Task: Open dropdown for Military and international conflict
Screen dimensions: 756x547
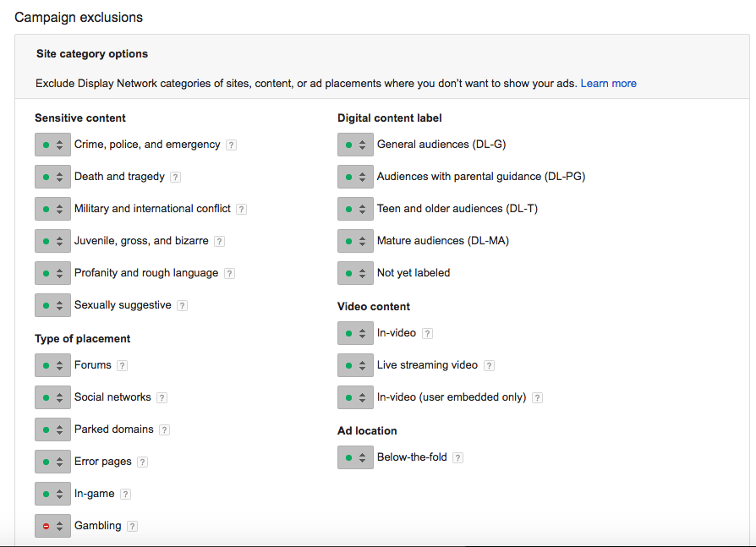Action: (52, 209)
